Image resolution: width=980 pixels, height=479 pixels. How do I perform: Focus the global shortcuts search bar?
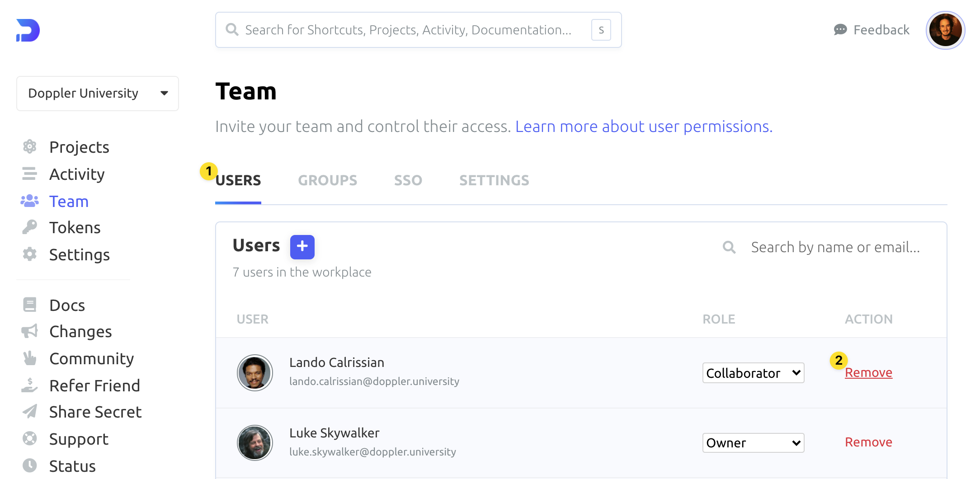408,30
